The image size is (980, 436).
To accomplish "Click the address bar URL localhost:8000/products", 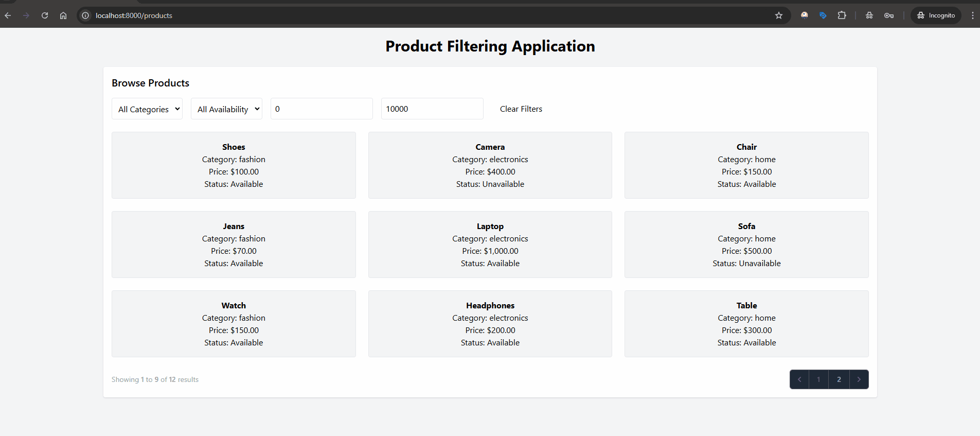I will 134,15.
